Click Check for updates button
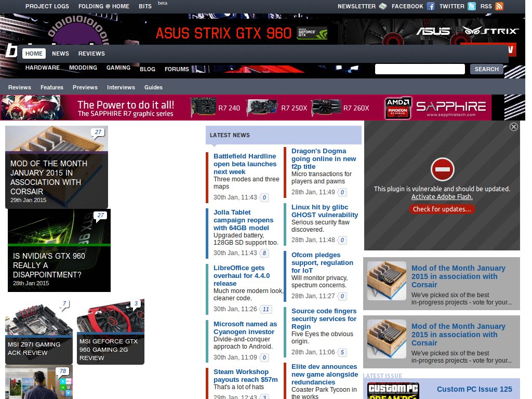The height and width of the screenshot is (399, 532). tap(442, 209)
